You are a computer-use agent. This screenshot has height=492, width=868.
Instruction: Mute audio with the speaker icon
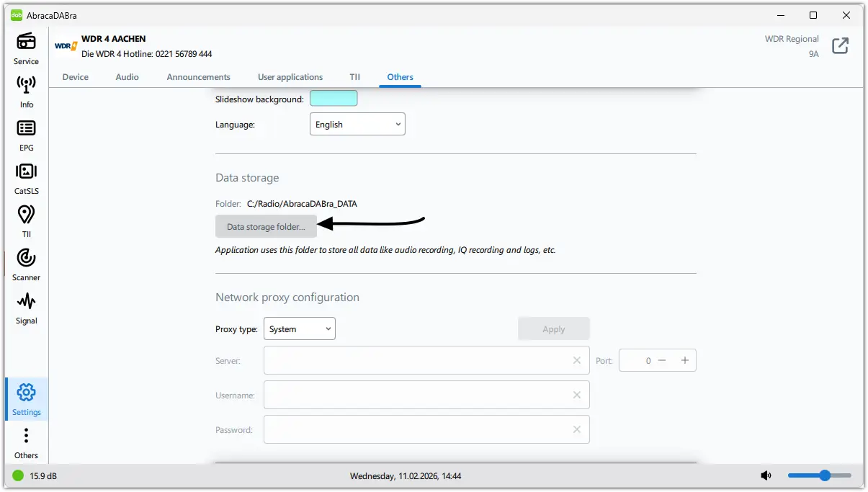766,475
